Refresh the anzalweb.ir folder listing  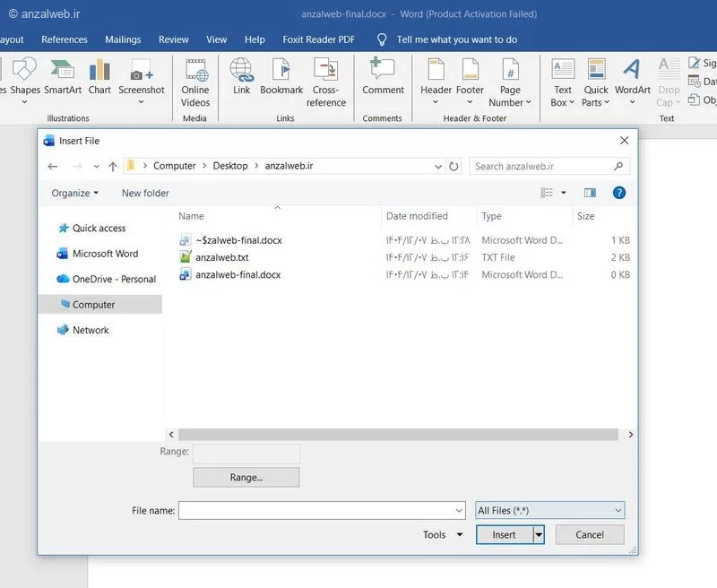(454, 167)
